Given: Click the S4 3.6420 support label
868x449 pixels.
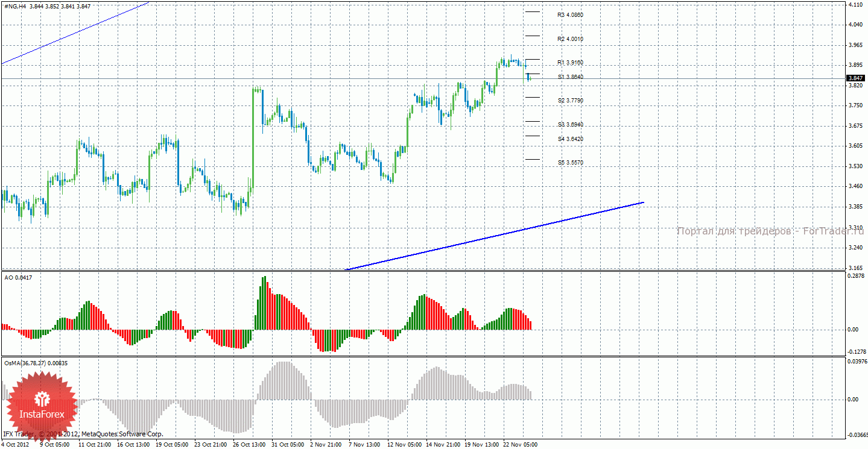Looking at the screenshot, I should [x=570, y=139].
